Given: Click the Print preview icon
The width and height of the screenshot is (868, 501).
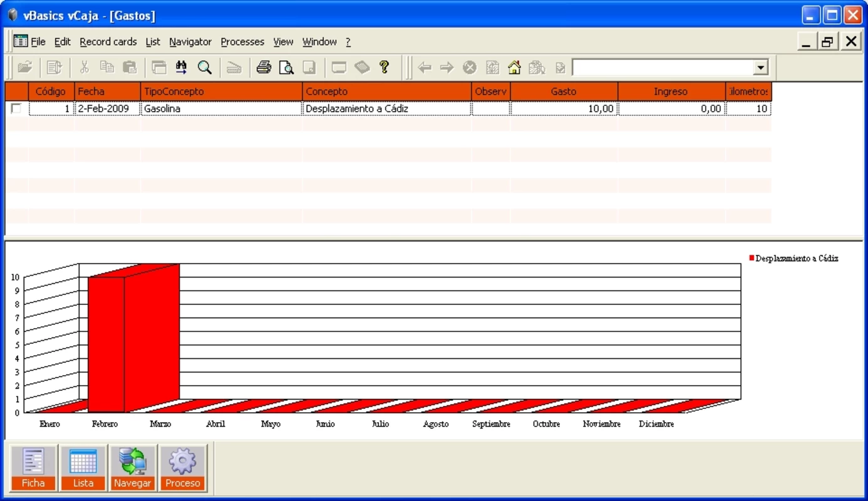Looking at the screenshot, I should point(286,67).
